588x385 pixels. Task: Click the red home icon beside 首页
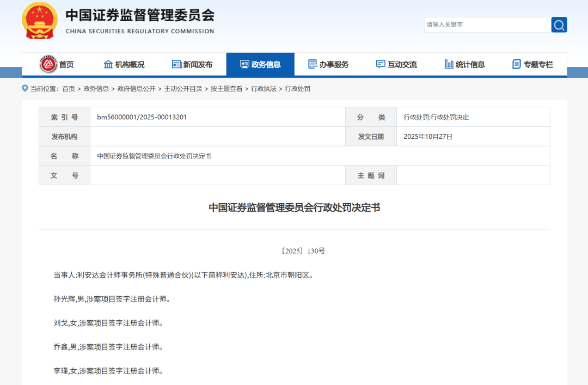pyautogui.click(x=48, y=64)
